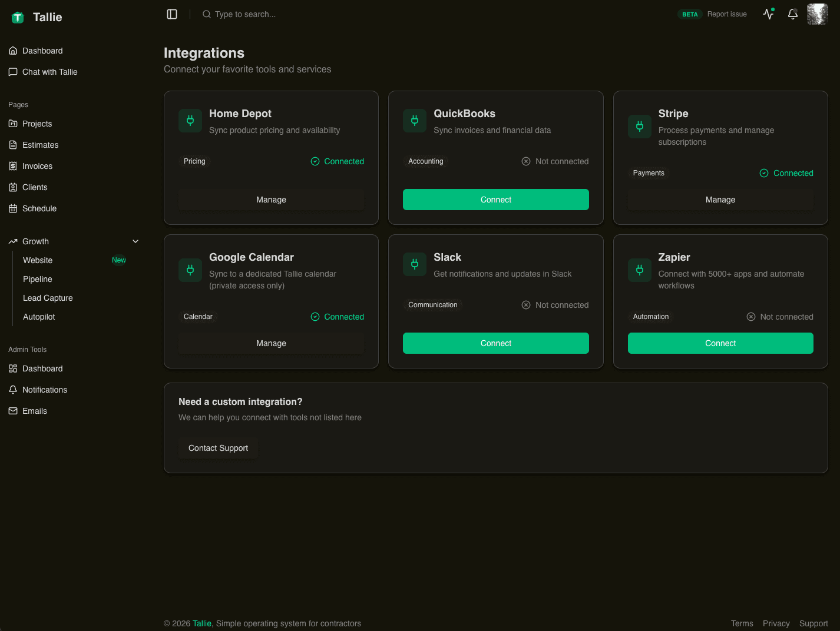The width and height of the screenshot is (840, 631).
Task: Click the Communication tag on Slack
Action: [433, 305]
